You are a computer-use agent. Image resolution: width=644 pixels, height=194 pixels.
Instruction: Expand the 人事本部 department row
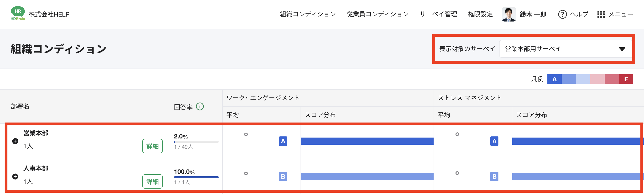(15, 177)
